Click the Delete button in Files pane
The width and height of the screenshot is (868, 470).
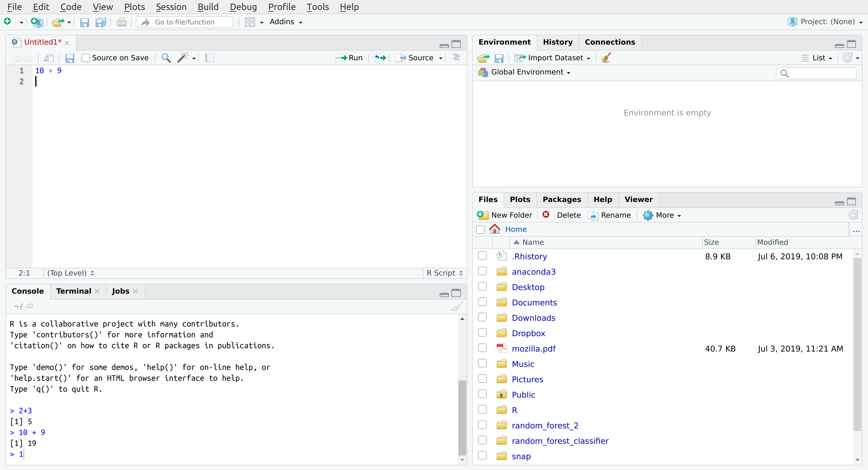click(562, 215)
